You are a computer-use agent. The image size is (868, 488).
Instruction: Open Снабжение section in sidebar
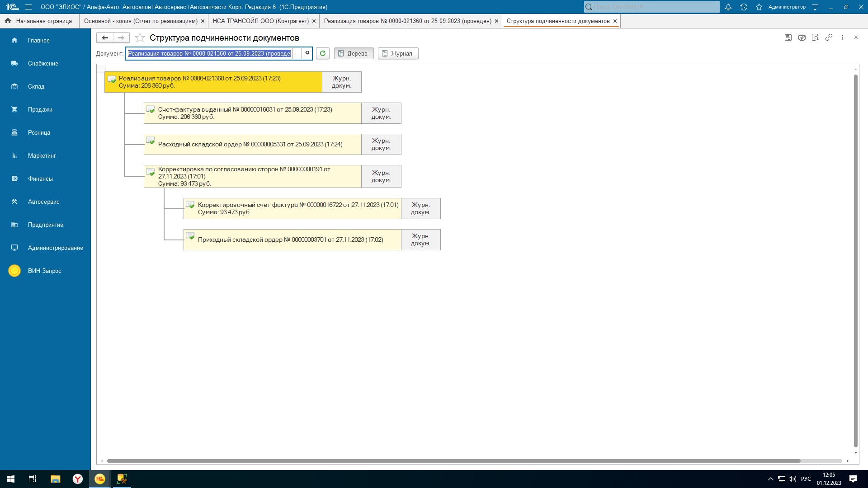point(45,63)
